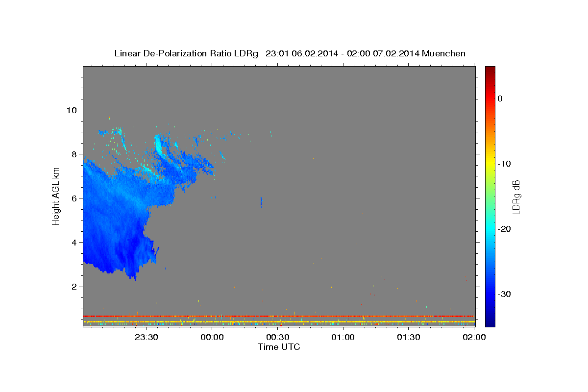The image size is (588, 392).
Task: Click the 01:30 time tick label
Action: [x=409, y=337]
